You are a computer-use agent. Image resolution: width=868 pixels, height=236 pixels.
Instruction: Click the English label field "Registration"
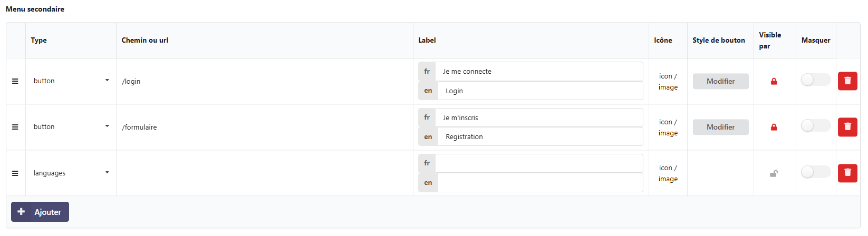[539, 136]
